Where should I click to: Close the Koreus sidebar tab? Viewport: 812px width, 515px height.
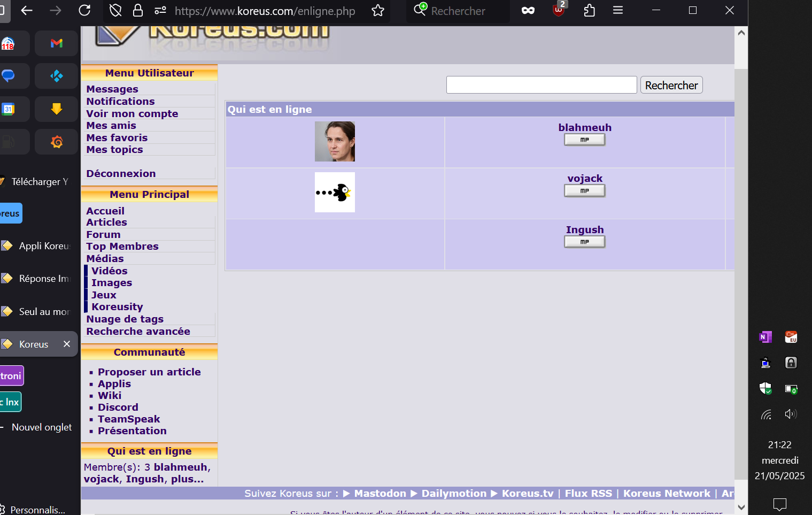coord(67,344)
